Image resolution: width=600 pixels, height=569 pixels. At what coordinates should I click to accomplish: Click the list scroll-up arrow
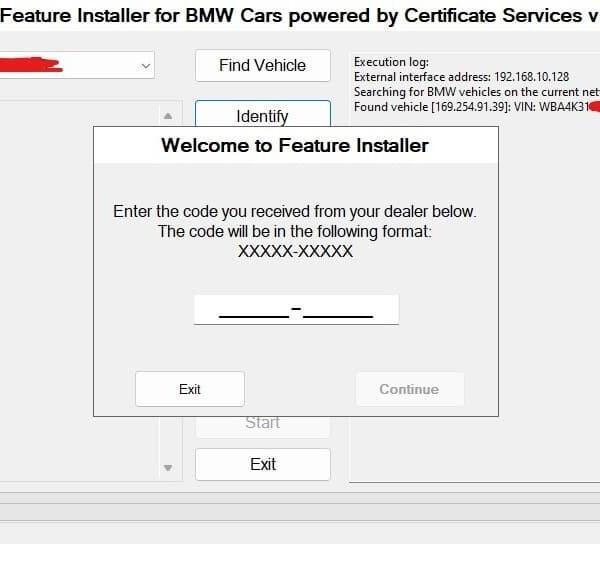click(x=168, y=116)
